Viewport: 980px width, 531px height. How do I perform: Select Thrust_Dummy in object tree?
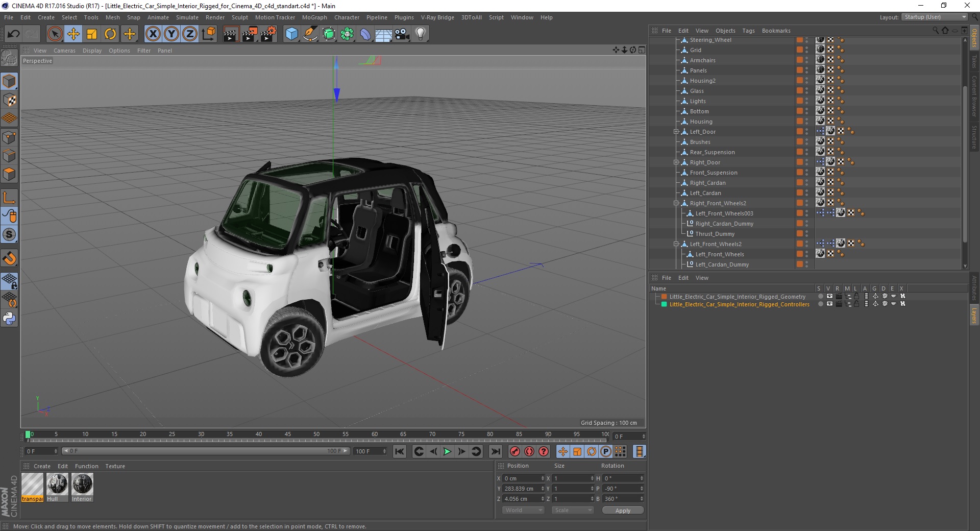(x=715, y=234)
